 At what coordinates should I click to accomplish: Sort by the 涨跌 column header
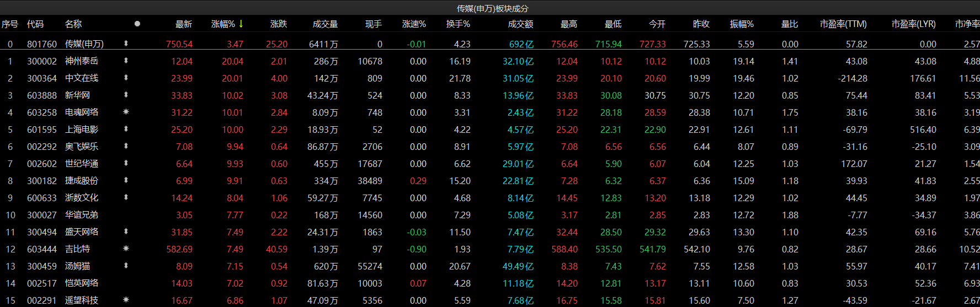279,24
